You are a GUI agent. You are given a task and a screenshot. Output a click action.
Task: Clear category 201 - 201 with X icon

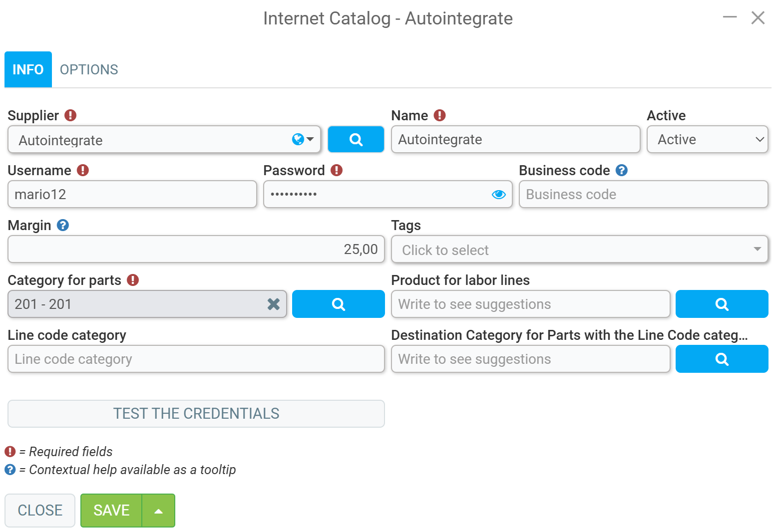tap(273, 304)
